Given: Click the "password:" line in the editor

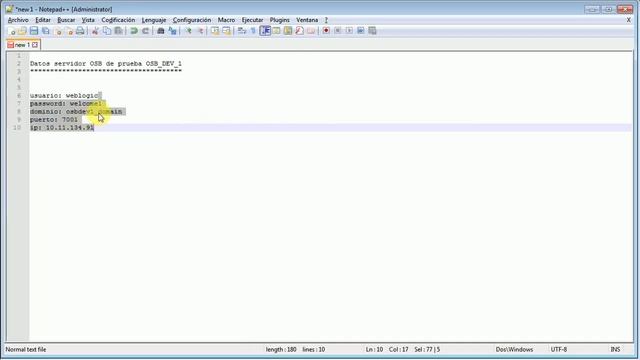Looking at the screenshot, I should click(x=66, y=104).
